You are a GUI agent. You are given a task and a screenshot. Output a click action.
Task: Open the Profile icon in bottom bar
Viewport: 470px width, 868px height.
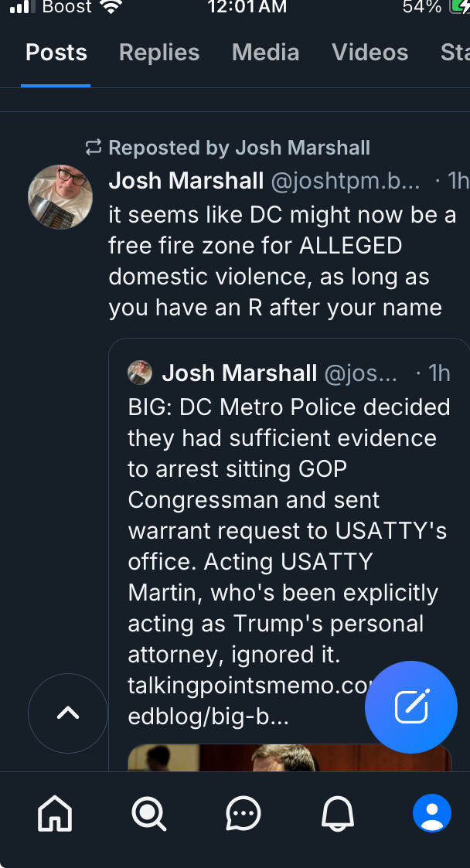click(432, 813)
